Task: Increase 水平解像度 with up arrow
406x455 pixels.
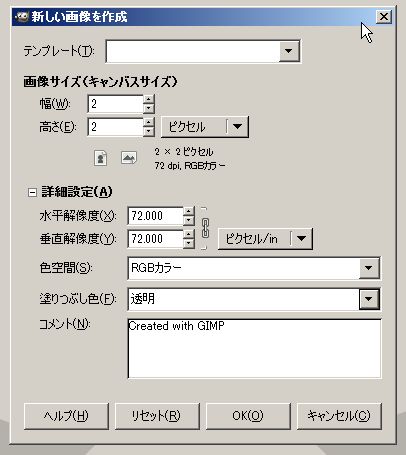Action: point(189,212)
